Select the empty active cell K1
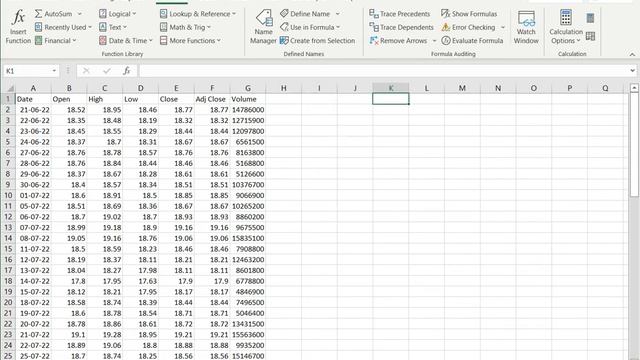The height and width of the screenshot is (360, 640). pos(391,99)
